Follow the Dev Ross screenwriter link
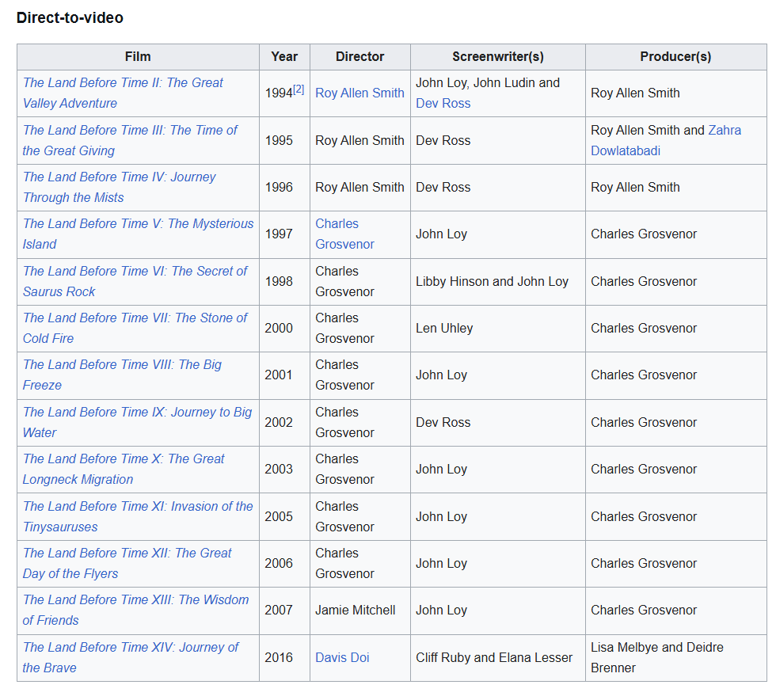 tap(443, 104)
